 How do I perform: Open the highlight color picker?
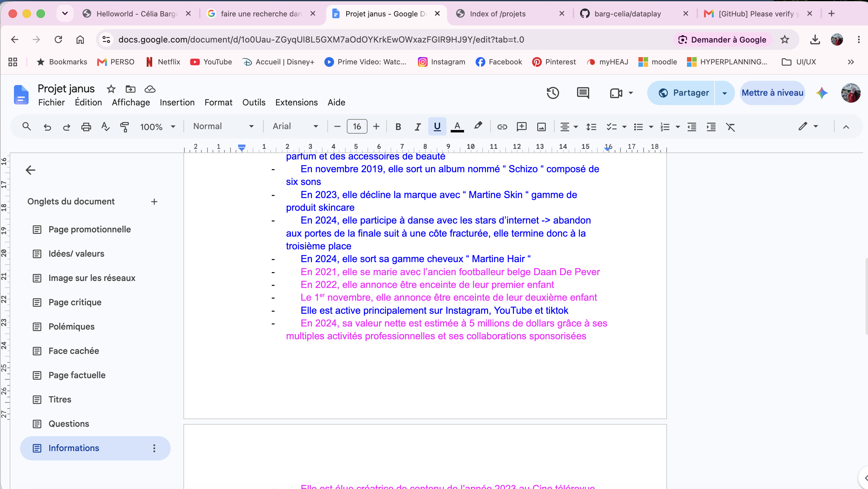(x=477, y=126)
